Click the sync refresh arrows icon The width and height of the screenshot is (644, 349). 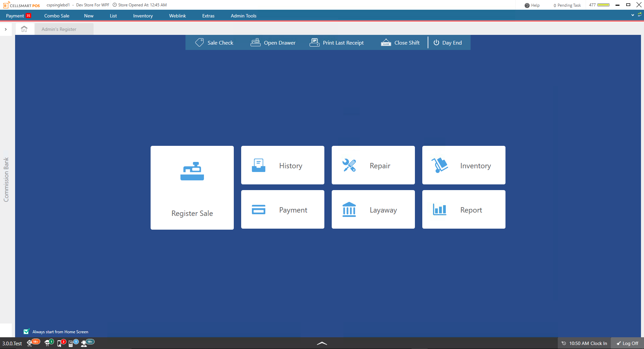(x=640, y=15)
